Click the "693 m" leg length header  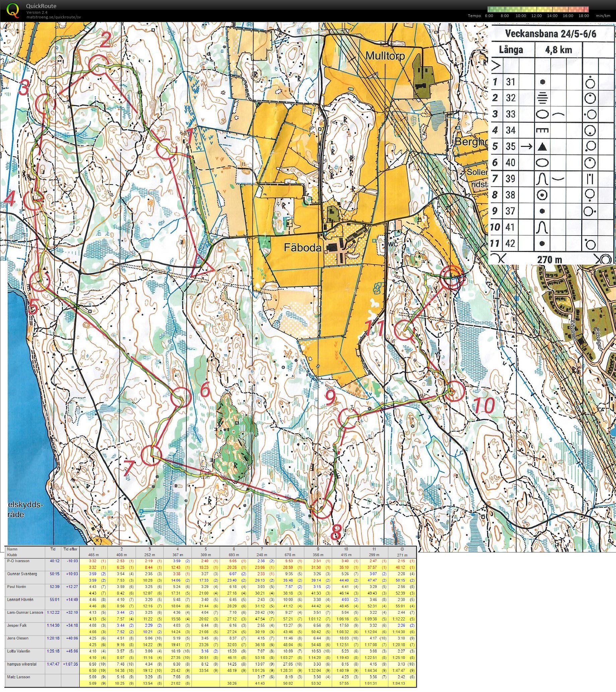pyautogui.click(x=234, y=555)
